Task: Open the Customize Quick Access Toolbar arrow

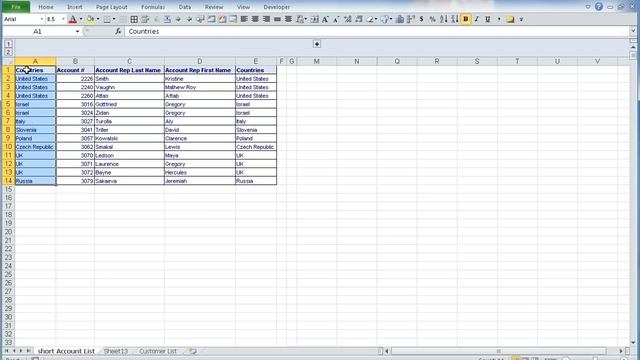Action: coord(521,19)
